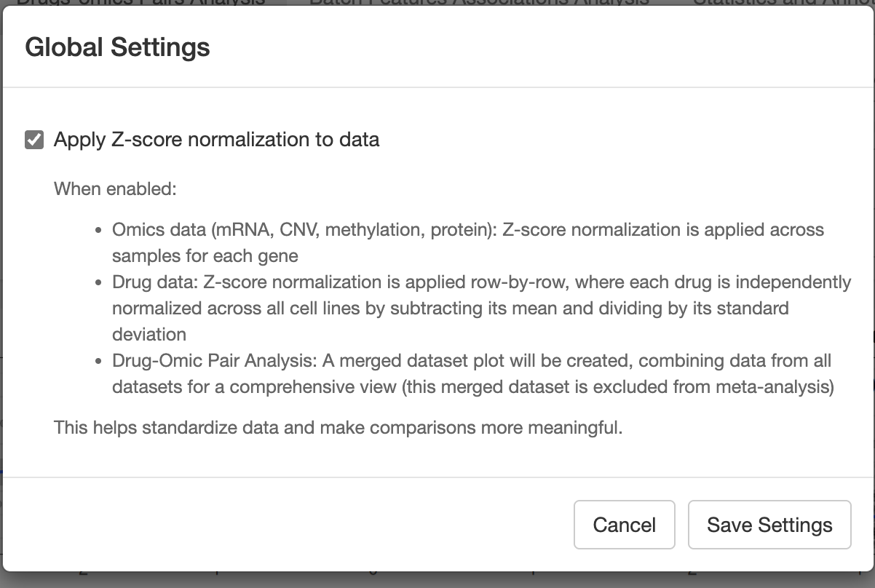This screenshot has width=875, height=588.
Task: Click the words "samples for each gene"
Action: tap(205, 256)
